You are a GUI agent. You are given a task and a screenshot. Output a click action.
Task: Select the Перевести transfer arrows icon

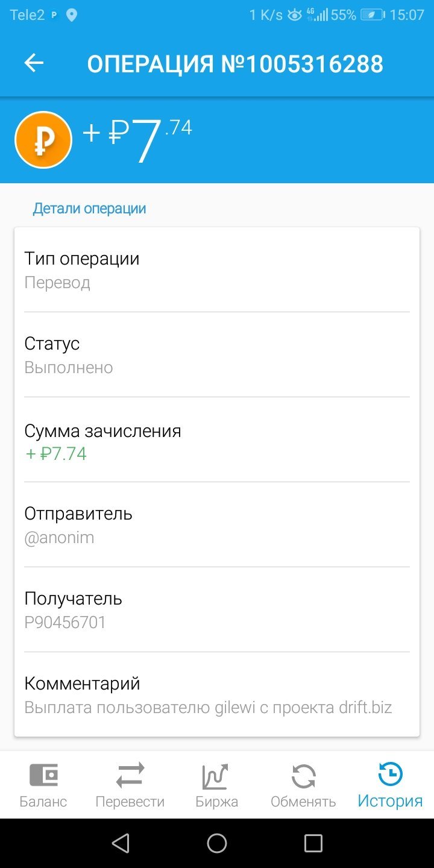130,775
